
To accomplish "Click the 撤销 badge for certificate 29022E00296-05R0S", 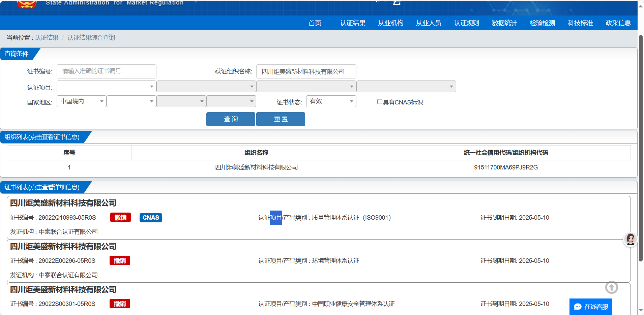I will (120, 261).
